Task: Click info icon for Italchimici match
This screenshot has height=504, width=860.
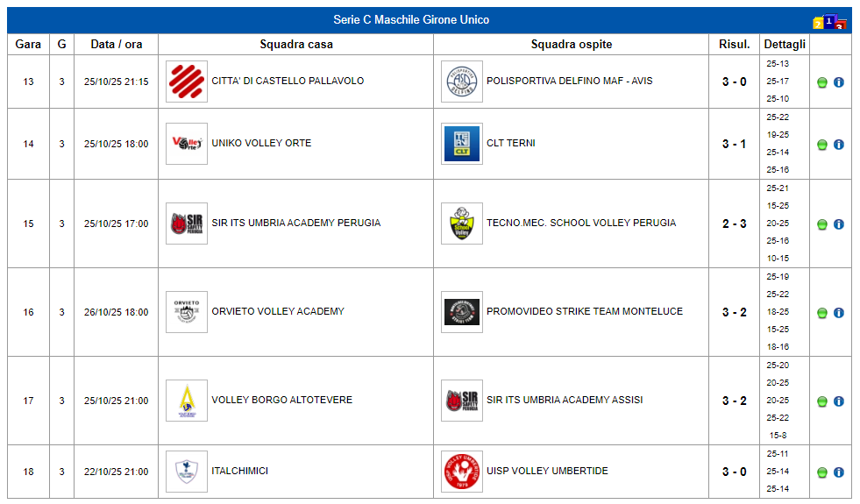Action: (x=838, y=472)
